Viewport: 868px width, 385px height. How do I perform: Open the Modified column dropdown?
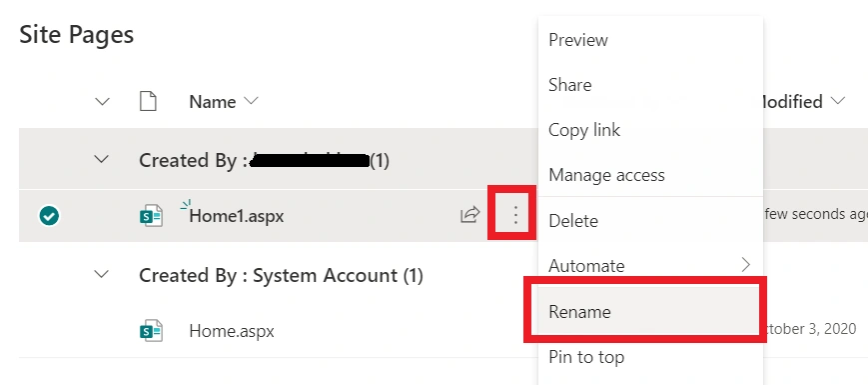pyautogui.click(x=838, y=101)
